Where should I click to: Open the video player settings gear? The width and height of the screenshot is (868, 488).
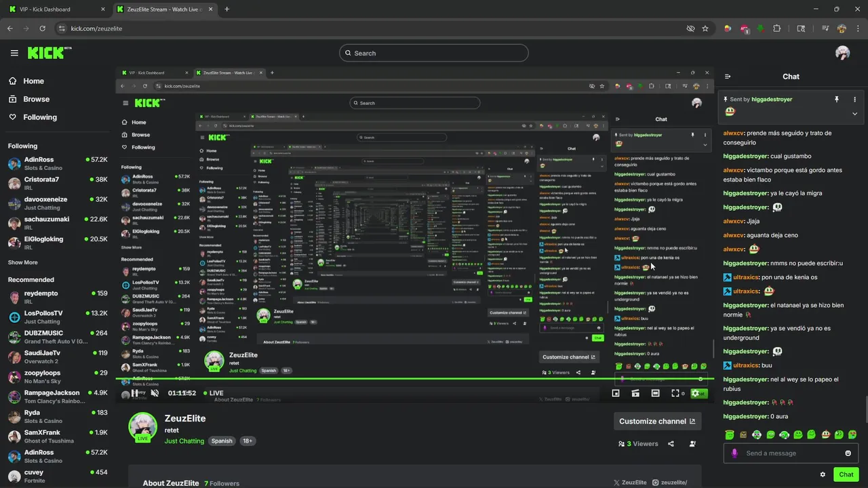695,393
